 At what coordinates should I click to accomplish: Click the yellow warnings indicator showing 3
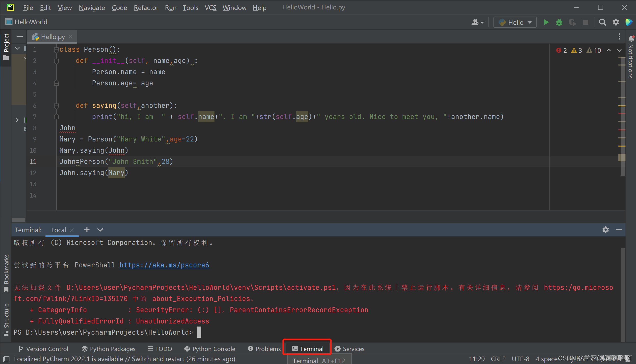pyautogui.click(x=577, y=50)
